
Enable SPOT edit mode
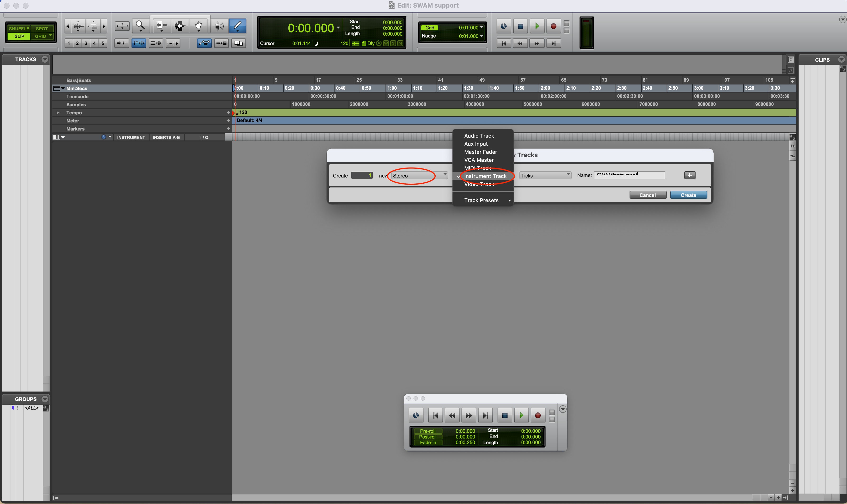click(42, 28)
